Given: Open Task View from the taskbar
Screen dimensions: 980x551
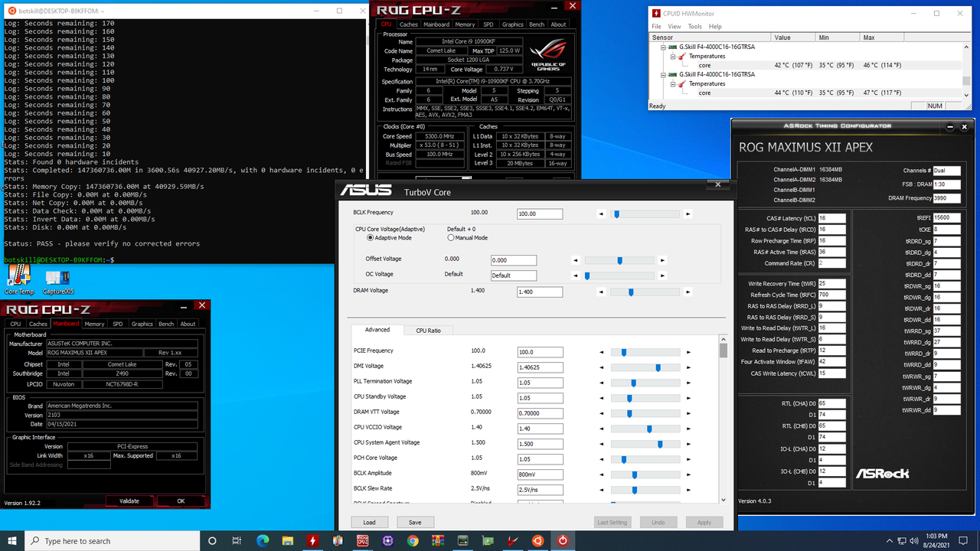Looking at the screenshot, I should [x=237, y=540].
